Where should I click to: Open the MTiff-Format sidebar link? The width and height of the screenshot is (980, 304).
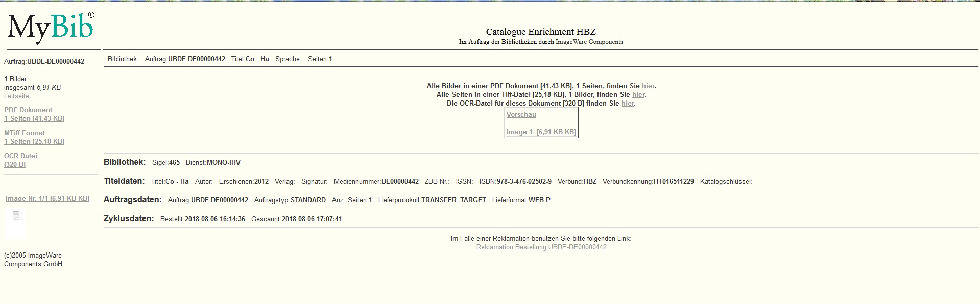(x=25, y=133)
